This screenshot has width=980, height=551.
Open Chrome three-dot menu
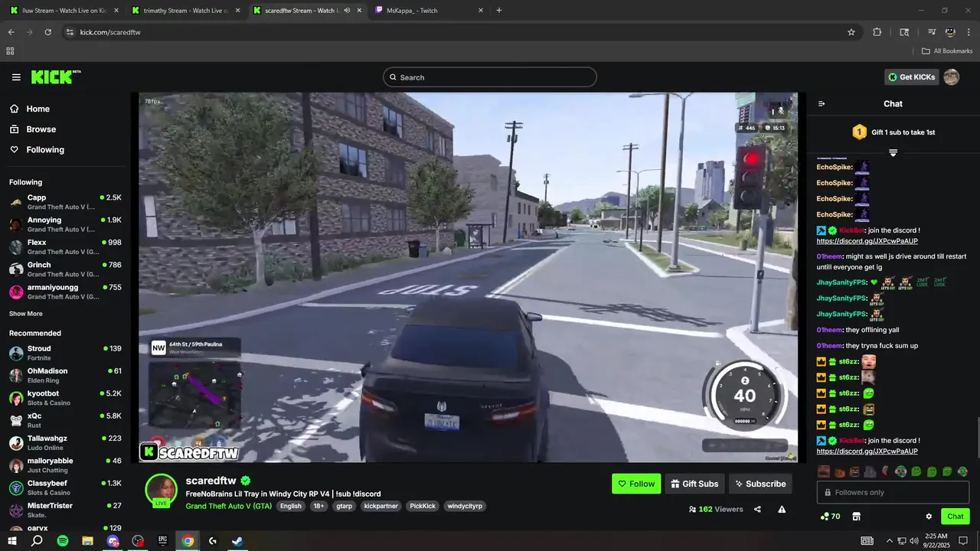969,32
